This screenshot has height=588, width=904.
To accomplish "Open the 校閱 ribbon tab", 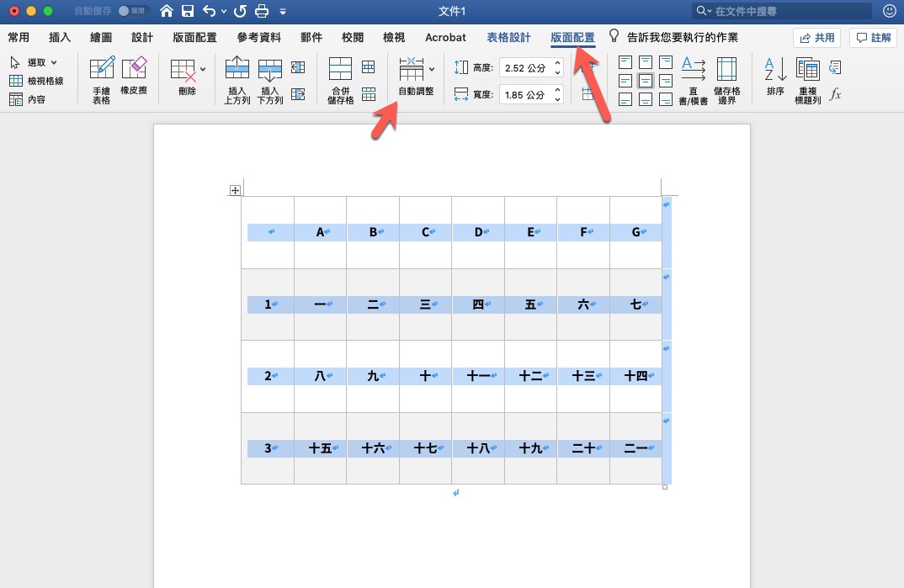I will (352, 37).
